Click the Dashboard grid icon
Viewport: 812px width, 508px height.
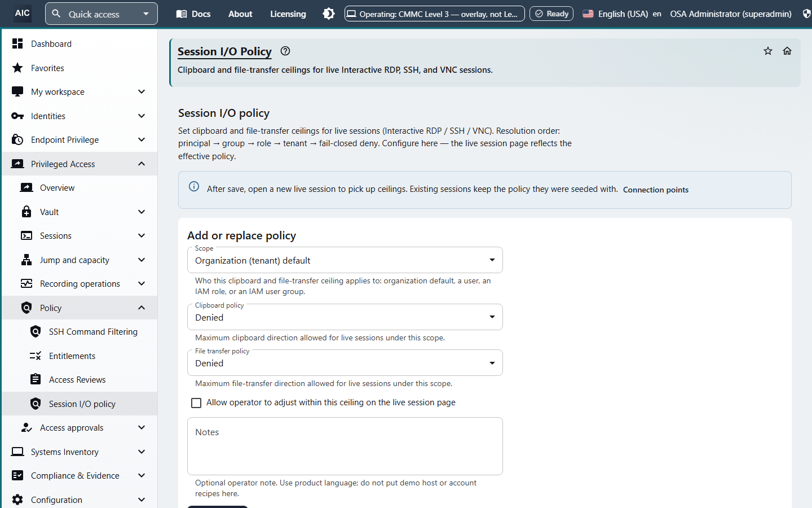point(17,43)
